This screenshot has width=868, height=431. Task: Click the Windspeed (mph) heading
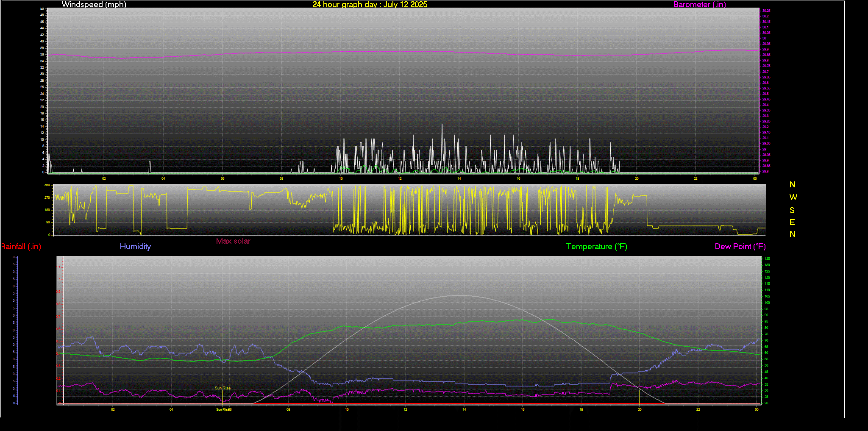(x=94, y=4)
